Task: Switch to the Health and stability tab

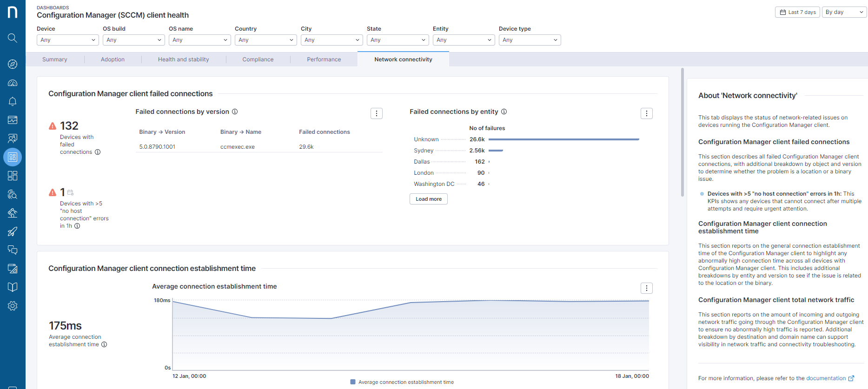Action: point(184,59)
